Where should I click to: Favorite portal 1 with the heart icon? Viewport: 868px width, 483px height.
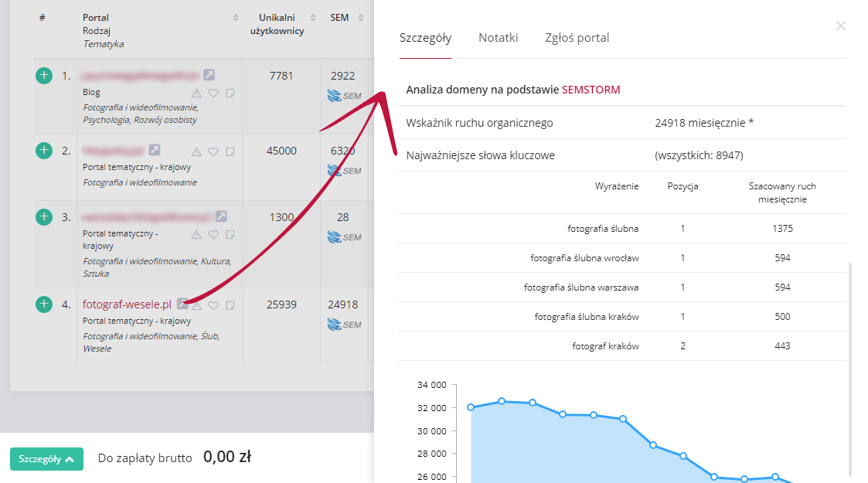point(213,93)
